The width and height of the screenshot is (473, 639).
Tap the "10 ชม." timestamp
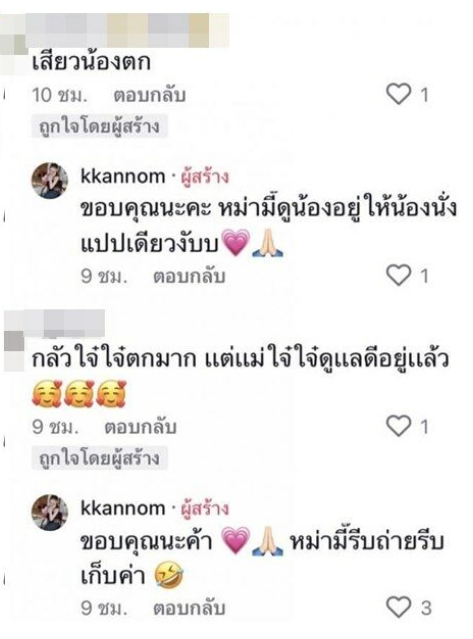[59, 95]
